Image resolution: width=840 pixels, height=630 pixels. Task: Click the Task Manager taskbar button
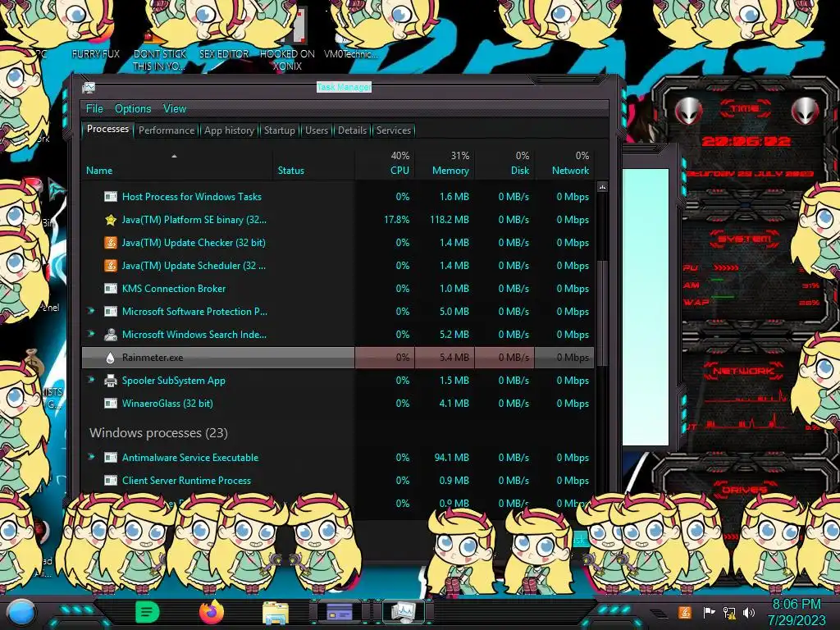point(403,611)
